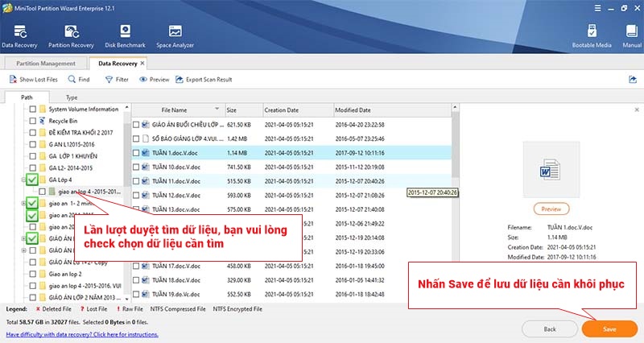Switch to Partition Management tab
The image size is (644, 343).
(46, 64)
